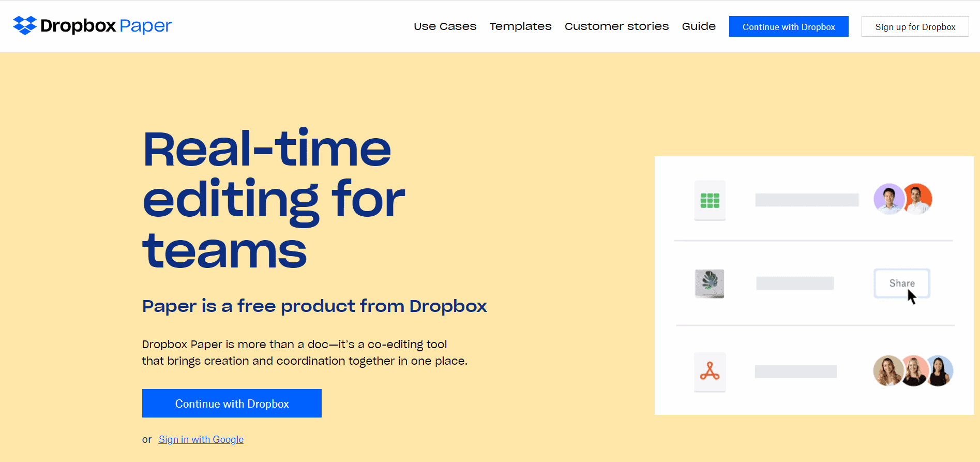This screenshot has width=980, height=462.
Task: Click 'Paper is a free product from Dropbox'
Action: (314, 306)
